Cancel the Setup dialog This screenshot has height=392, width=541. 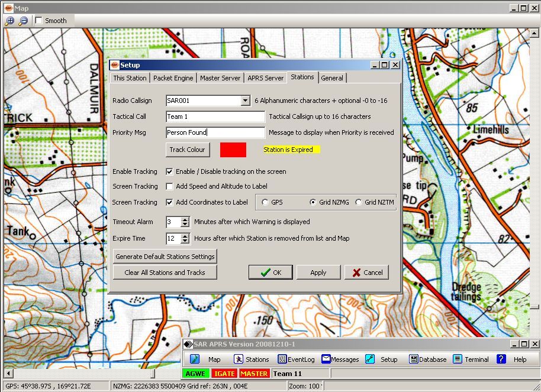366,273
